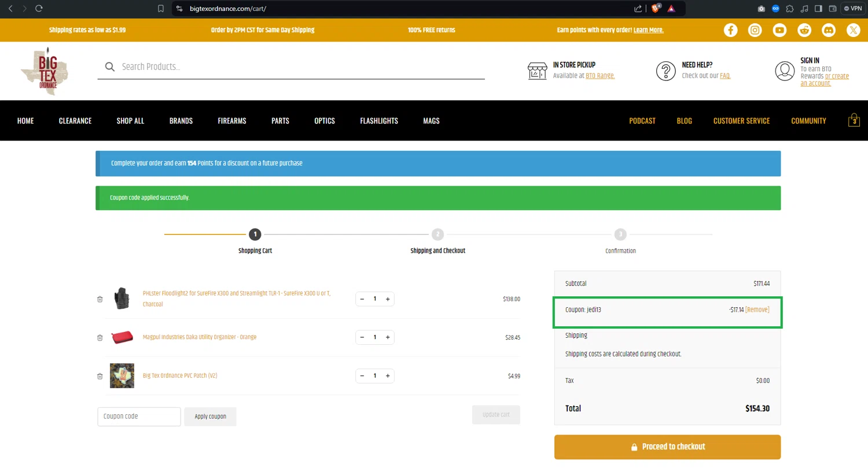868x468 pixels.
Task: Go to the BLOG page
Action: (685, 121)
